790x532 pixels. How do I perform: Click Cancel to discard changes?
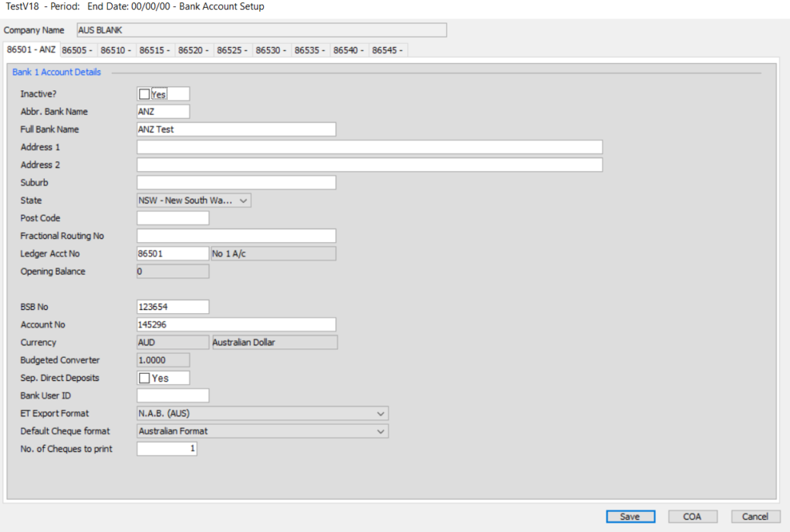coord(755,516)
